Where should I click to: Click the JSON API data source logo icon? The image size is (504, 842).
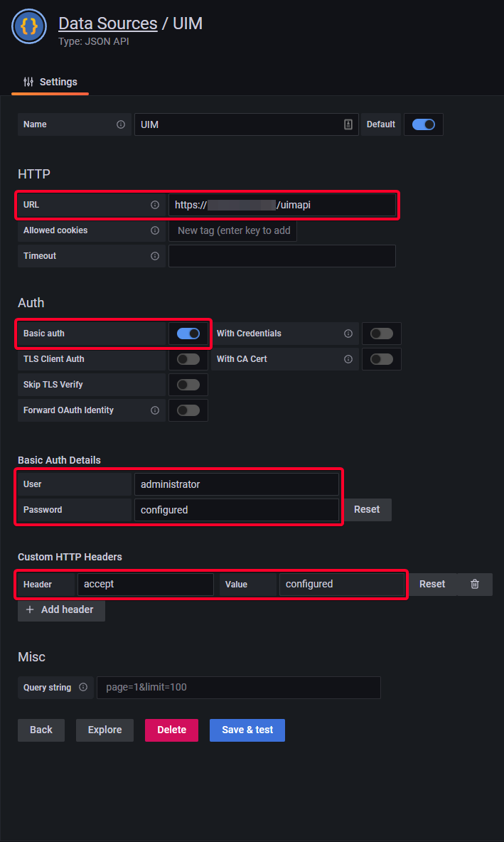(x=29, y=26)
